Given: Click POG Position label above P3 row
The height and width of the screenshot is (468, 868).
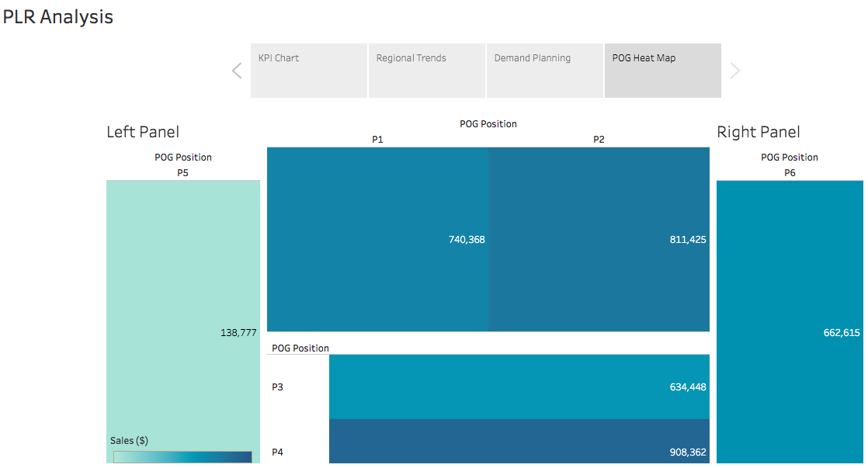Looking at the screenshot, I should (300, 348).
